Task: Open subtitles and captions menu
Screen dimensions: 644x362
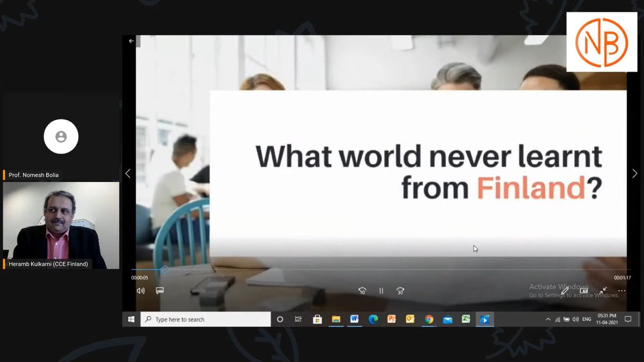Action: point(159,291)
